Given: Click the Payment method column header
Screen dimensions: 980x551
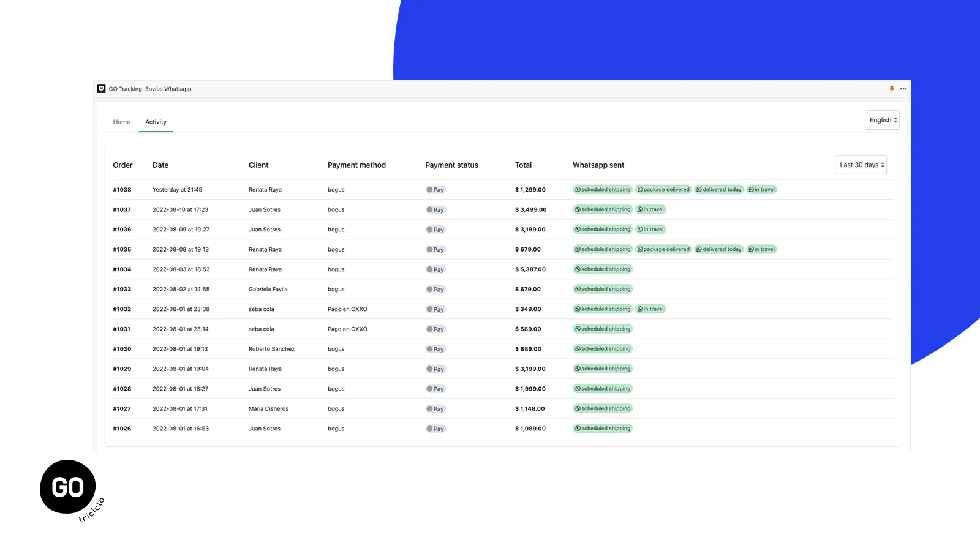Looking at the screenshot, I should [x=356, y=165].
